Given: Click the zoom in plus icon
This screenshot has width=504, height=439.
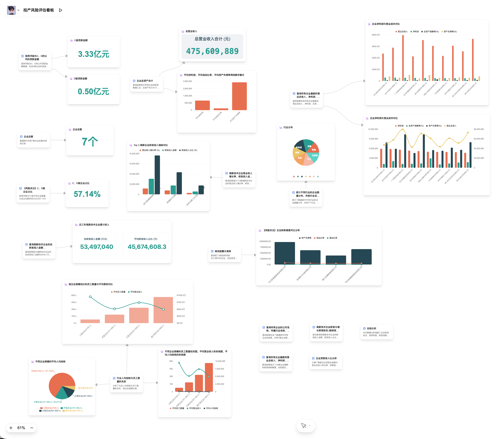Looking at the screenshot, I should click(11, 428).
